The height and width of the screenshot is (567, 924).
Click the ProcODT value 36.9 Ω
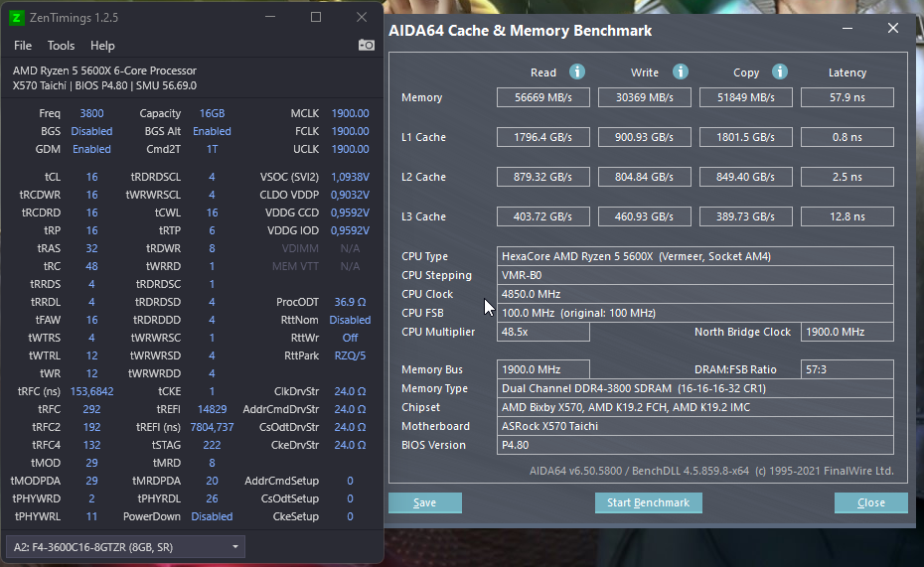coord(350,302)
